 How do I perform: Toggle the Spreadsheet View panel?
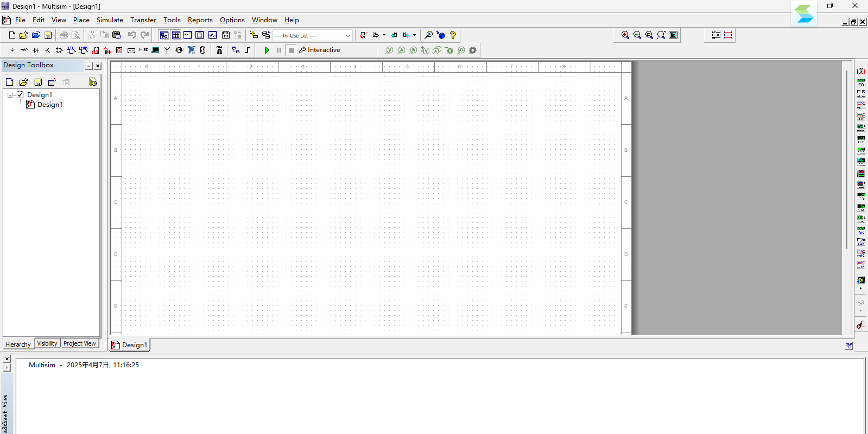pos(176,35)
